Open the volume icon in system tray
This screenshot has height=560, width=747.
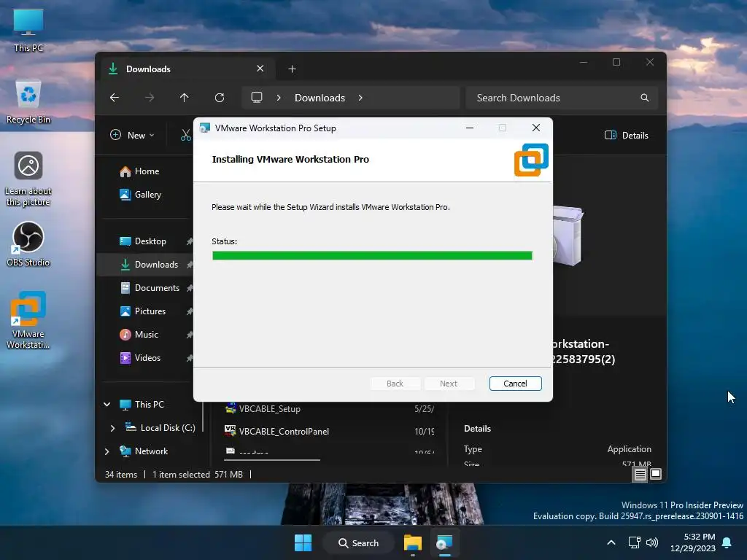tap(652, 542)
